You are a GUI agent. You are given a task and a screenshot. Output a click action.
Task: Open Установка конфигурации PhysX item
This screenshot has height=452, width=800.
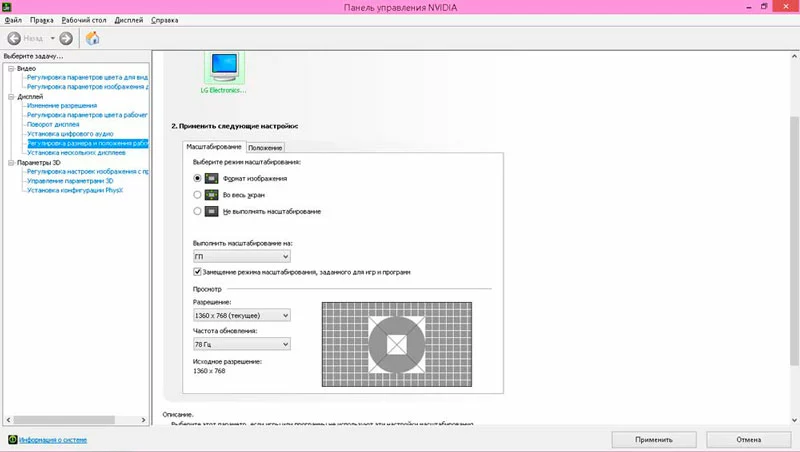click(75, 190)
